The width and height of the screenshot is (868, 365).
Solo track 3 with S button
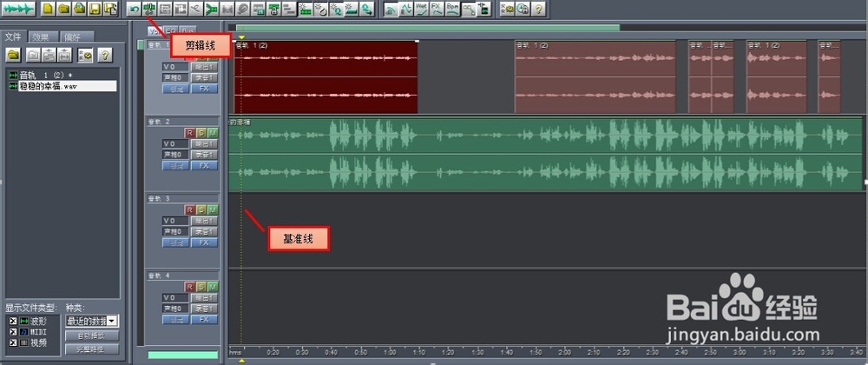[x=201, y=210]
